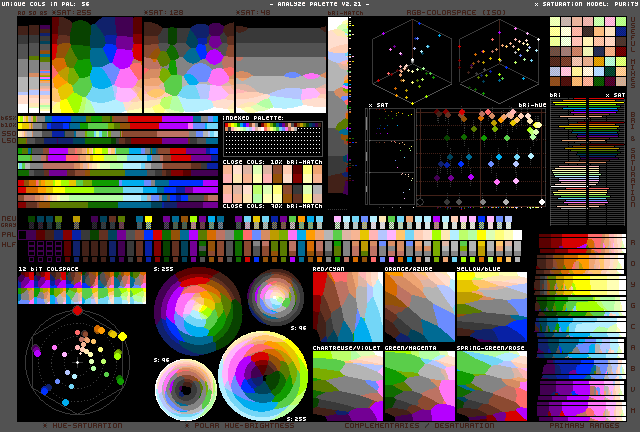The height and width of the screenshot is (432, 640).
Task: Click the 'YELLOW/BLUE' panel title
Action: pos(478,269)
